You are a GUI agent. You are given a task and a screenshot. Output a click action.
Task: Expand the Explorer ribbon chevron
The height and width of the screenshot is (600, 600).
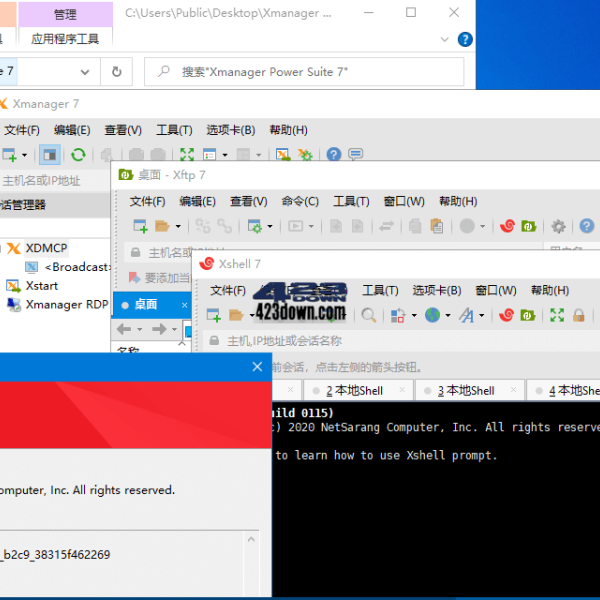point(444,39)
